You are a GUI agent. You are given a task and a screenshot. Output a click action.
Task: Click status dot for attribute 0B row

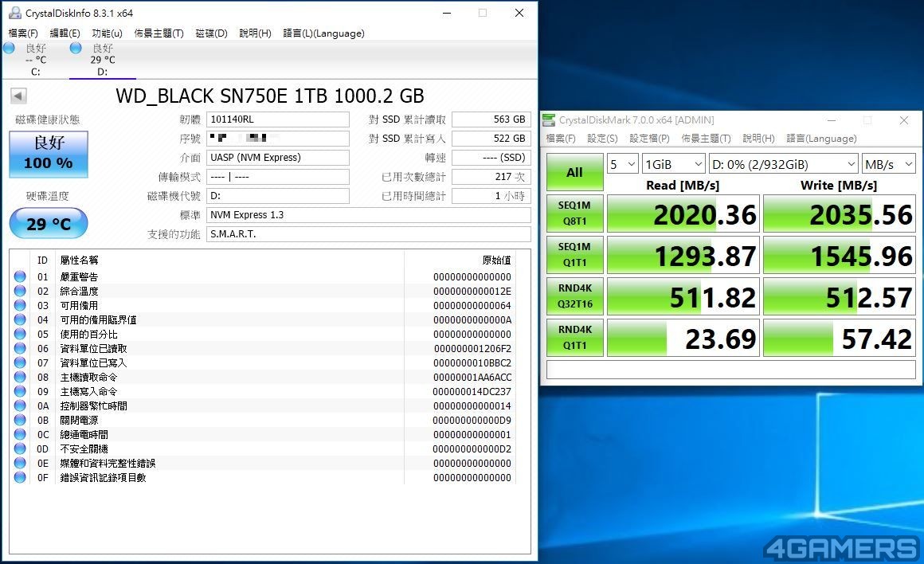tap(20, 420)
